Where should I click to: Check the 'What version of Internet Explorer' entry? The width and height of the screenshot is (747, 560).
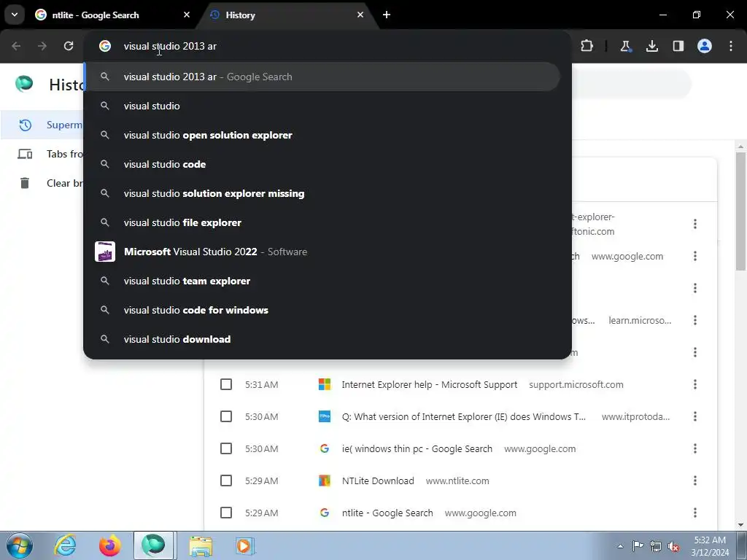[226, 416]
